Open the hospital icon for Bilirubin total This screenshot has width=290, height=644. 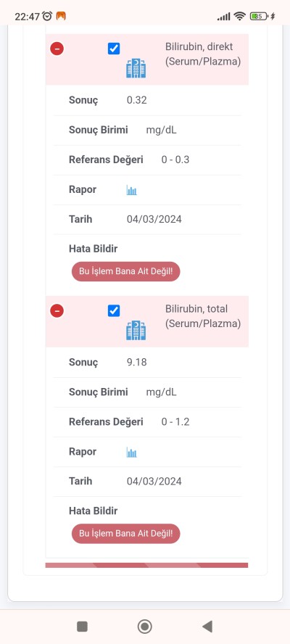click(x=136, y=330)
